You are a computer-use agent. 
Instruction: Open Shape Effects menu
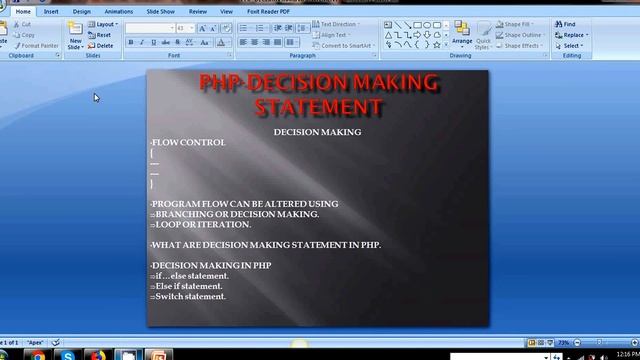520,46
